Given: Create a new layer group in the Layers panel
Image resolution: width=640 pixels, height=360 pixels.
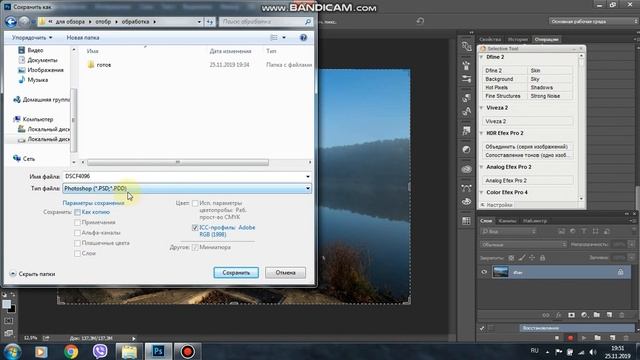Looking at the screenshot, I should [597, 315].
